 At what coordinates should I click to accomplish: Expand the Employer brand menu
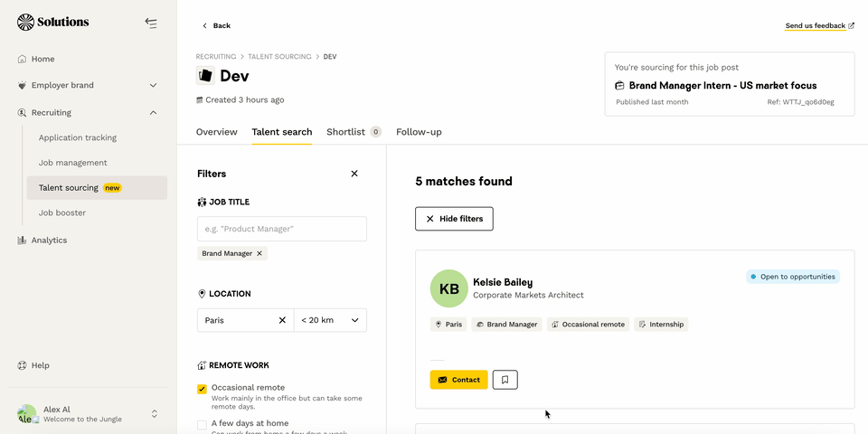(153, 86)
